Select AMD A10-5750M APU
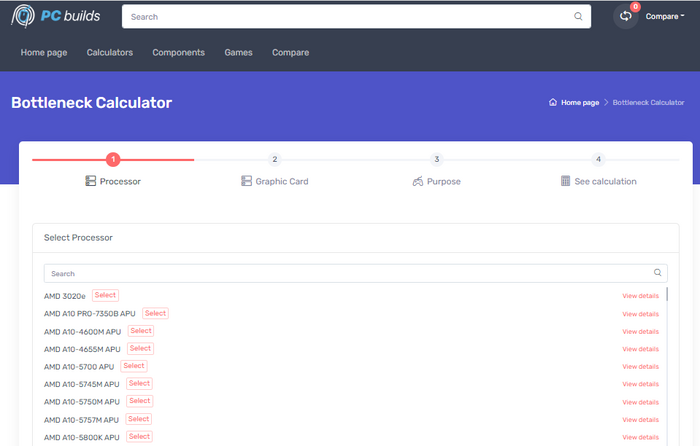This screenshot has height=446, width=700. pos(140,401)
